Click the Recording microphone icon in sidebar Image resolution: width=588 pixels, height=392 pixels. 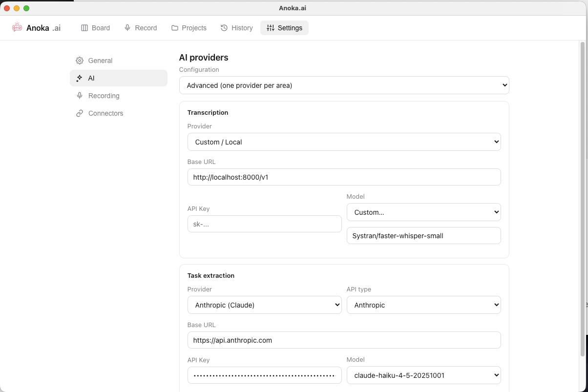[80, 96]
